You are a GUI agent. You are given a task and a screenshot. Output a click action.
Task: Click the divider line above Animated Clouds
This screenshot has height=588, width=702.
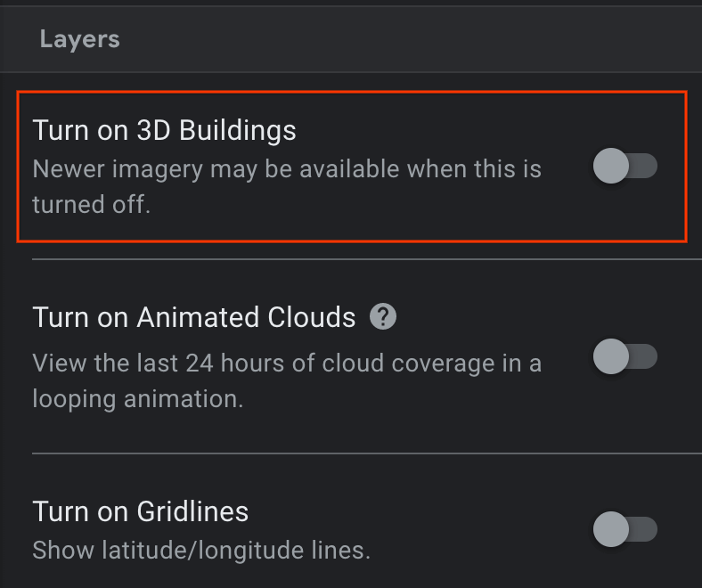356,259
